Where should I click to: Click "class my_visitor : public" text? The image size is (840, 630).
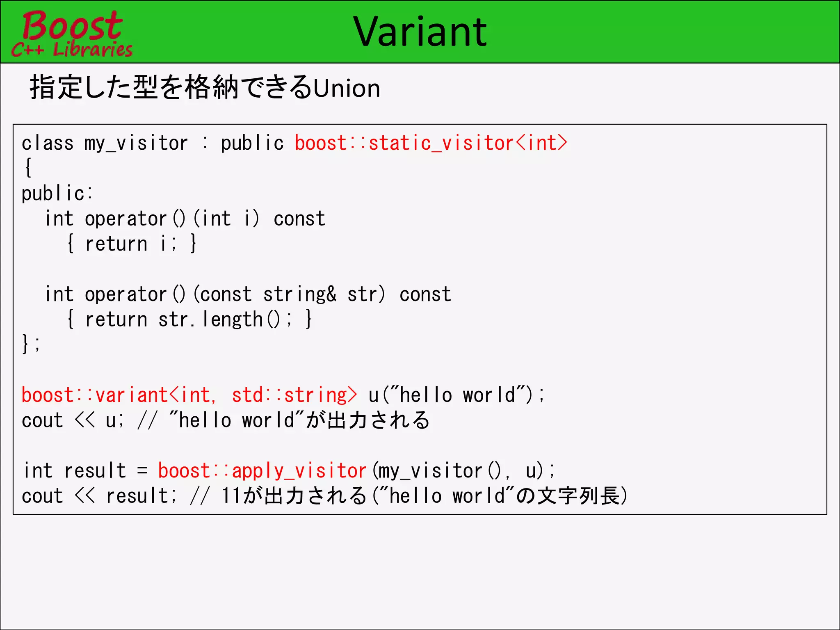[x=153, y=143]
